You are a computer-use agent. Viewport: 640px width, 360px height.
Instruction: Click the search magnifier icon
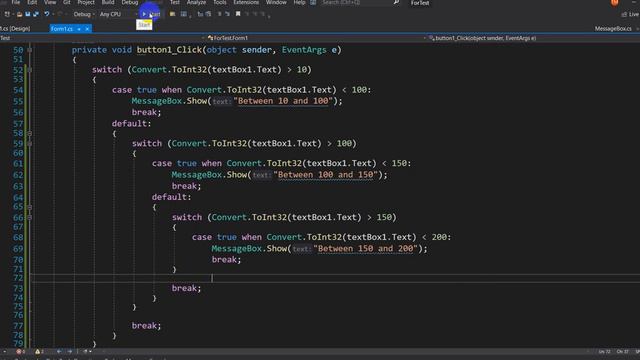pos(396,2)
